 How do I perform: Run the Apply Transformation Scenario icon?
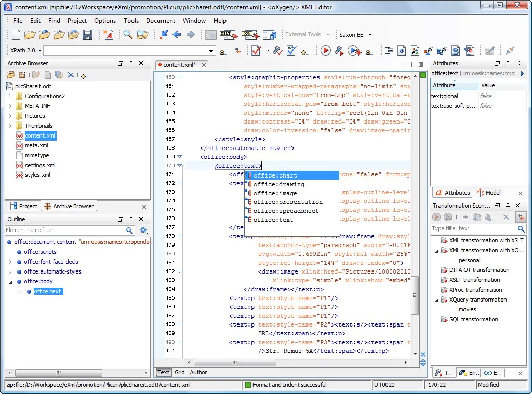click(x=325, y=51)
